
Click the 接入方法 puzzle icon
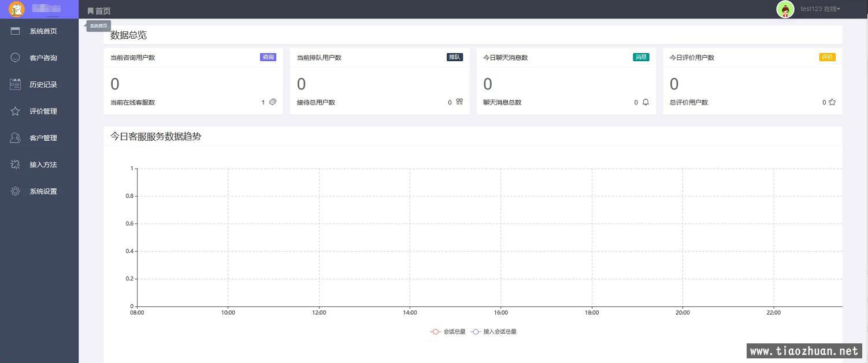[16, 164]
